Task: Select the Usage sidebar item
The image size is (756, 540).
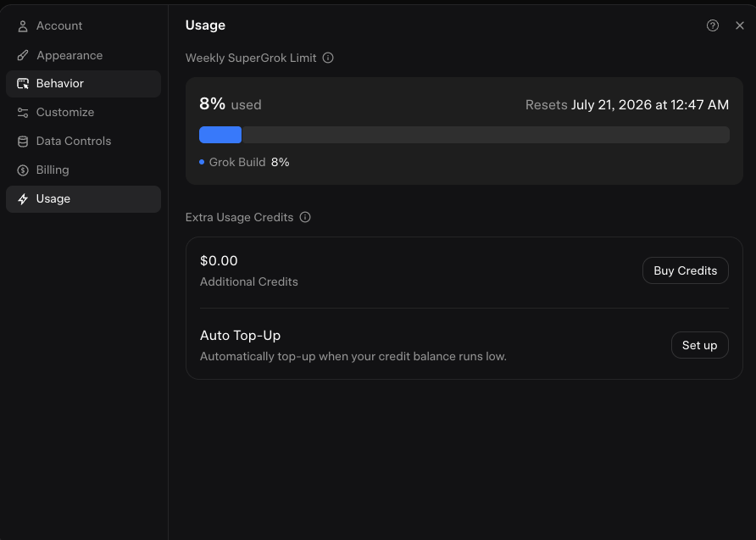Action: [83, 199]
